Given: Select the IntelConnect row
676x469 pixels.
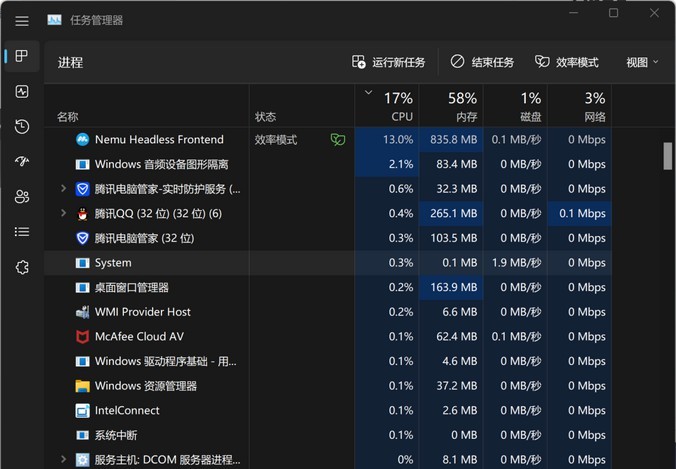Looking at the screenshot, I should click(x=328, y=411).
